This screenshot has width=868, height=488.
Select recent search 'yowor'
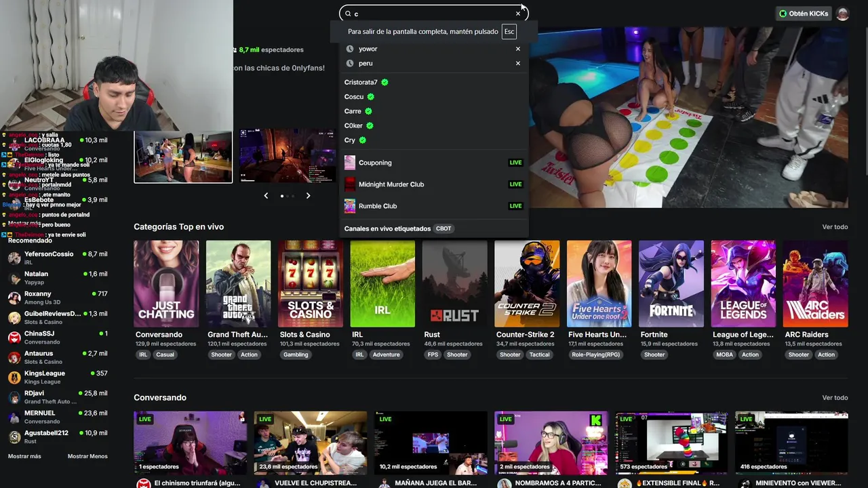368,49
